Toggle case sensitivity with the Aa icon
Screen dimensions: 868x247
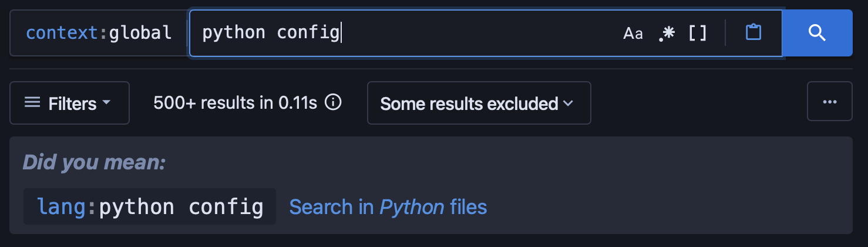(633, 34)
